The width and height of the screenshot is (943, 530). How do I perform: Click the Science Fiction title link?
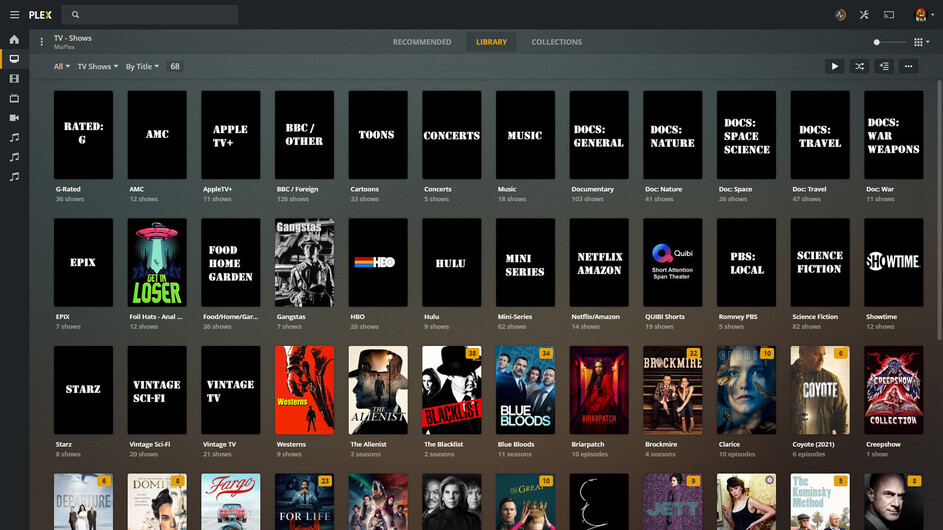tap(815, 316)
